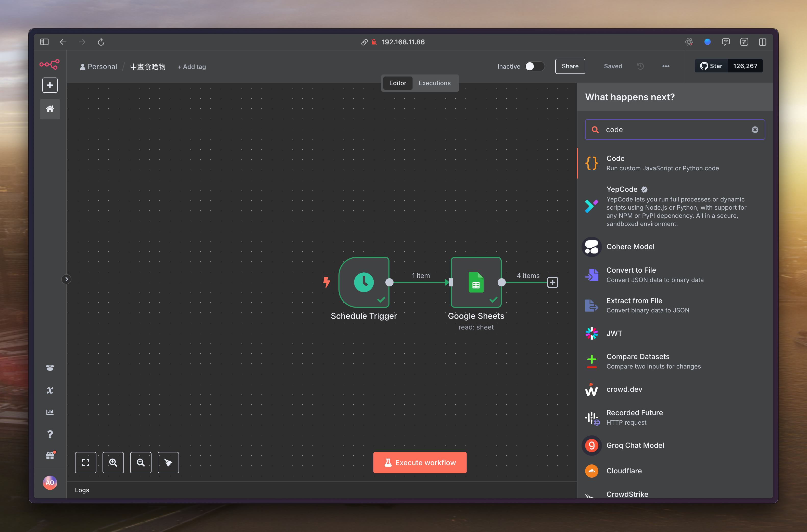Expand the collapsed sidebar chevron

67,279
